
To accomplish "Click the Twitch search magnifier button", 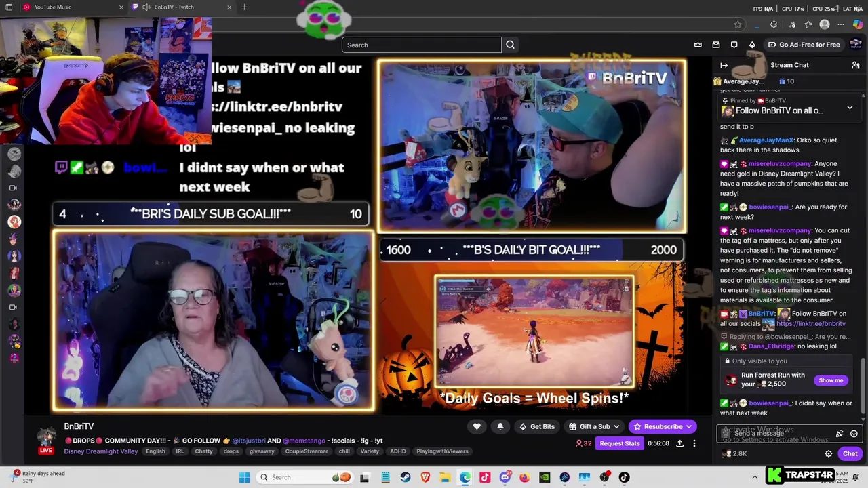I will click(510, 45).
